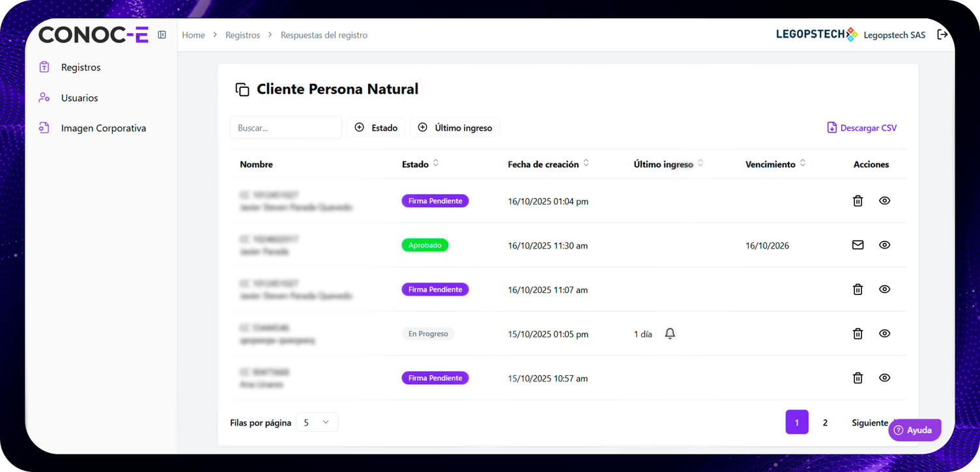The image size is (980, 472).
Task: Send email for the Aprobado record
Action: tap(857, 245)
